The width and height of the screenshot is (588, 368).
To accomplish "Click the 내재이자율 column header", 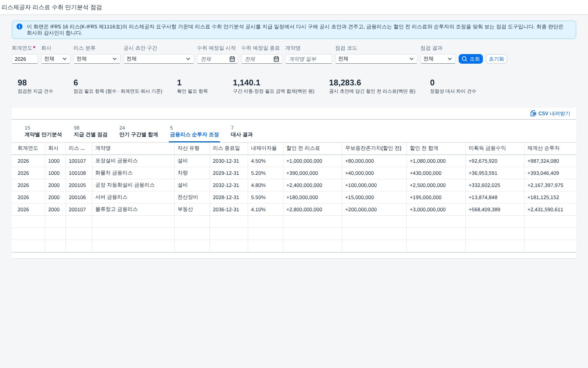I will [265, 148].
